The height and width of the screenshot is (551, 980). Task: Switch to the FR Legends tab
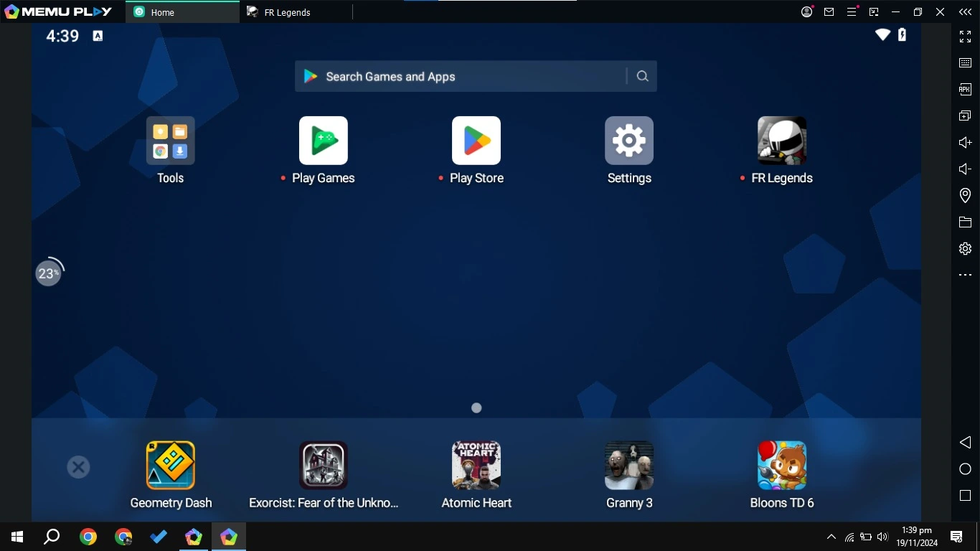(296, 12)
